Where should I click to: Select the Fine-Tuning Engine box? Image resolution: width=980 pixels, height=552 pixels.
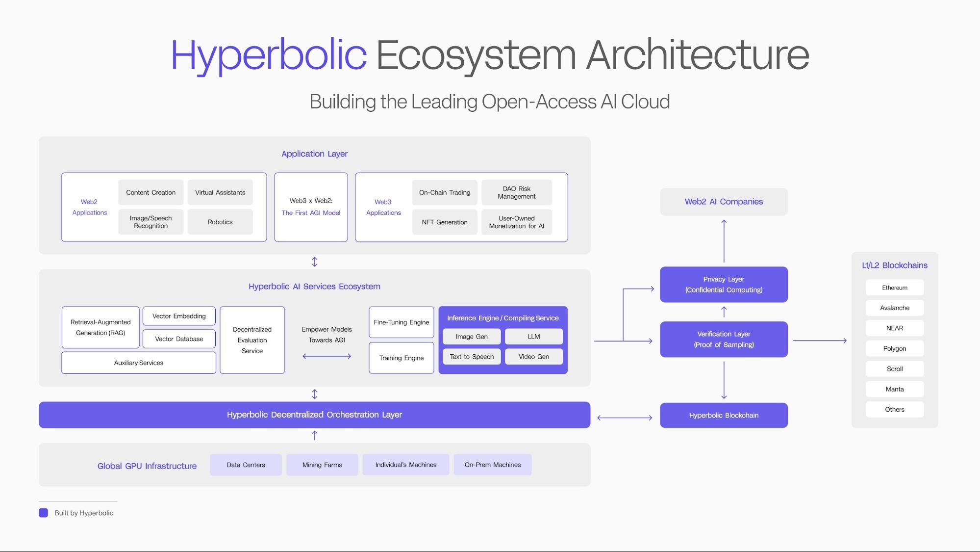[x=401, y=322]
